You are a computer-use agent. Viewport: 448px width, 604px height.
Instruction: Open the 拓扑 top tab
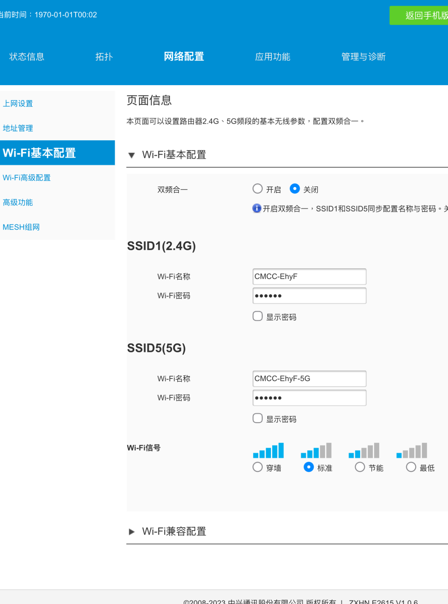pos(104,57)
